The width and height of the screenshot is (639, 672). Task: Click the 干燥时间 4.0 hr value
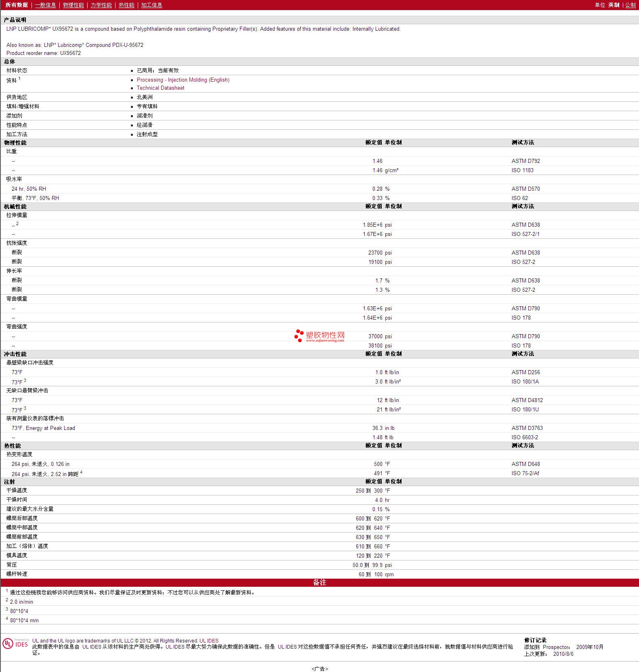pyautogui.click(x=382, y=500)
